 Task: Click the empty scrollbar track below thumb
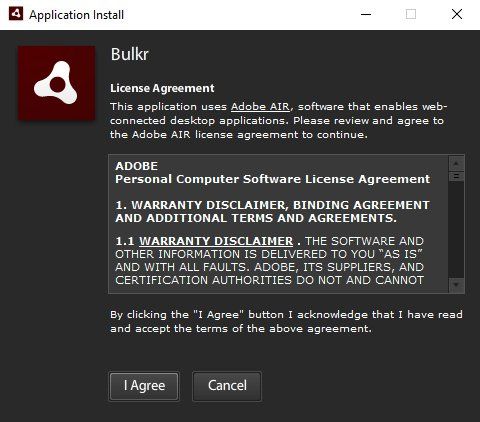(x=456, y=229)
